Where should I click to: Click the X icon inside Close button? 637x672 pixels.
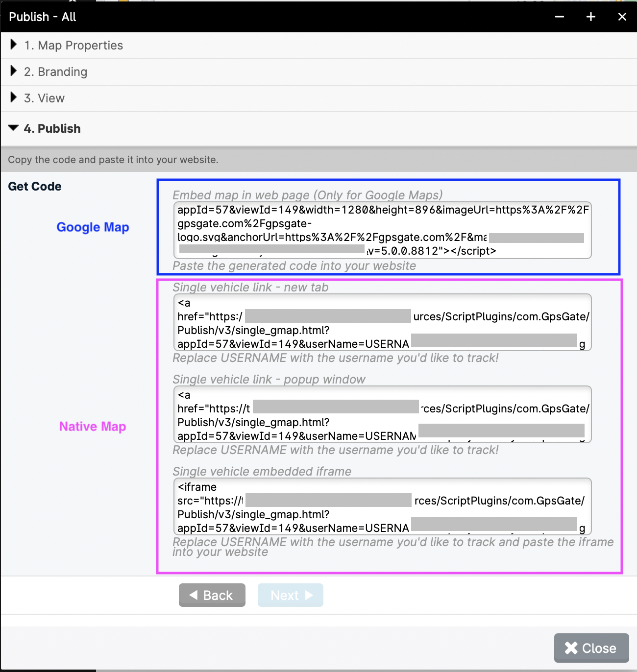(x=571, y=648)
